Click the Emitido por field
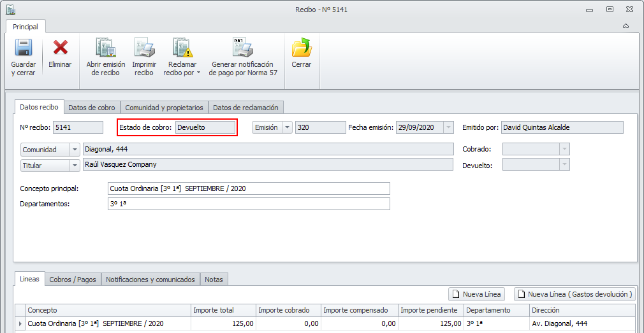 562,127
